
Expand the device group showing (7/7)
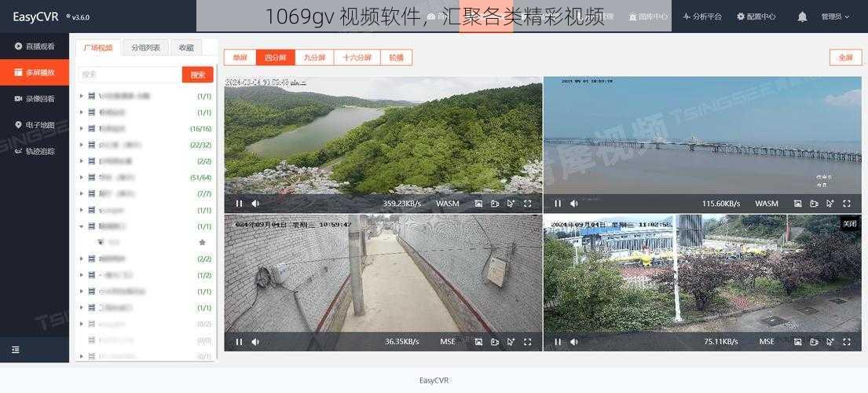82,193
